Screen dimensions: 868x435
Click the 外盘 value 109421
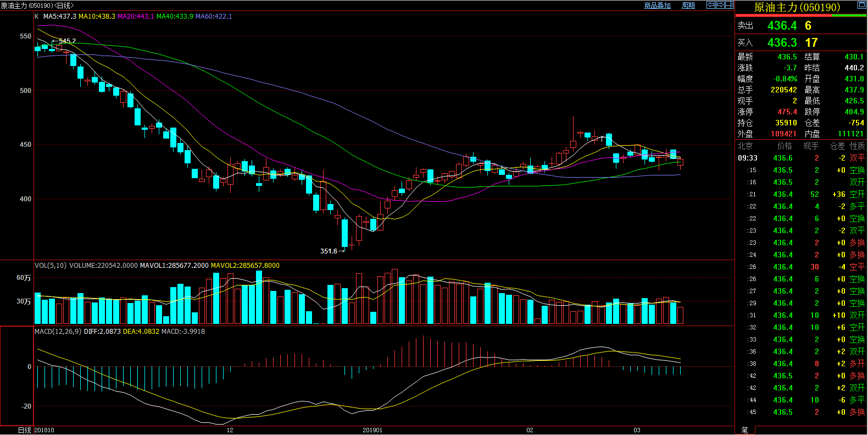click(x=784, y=134)
